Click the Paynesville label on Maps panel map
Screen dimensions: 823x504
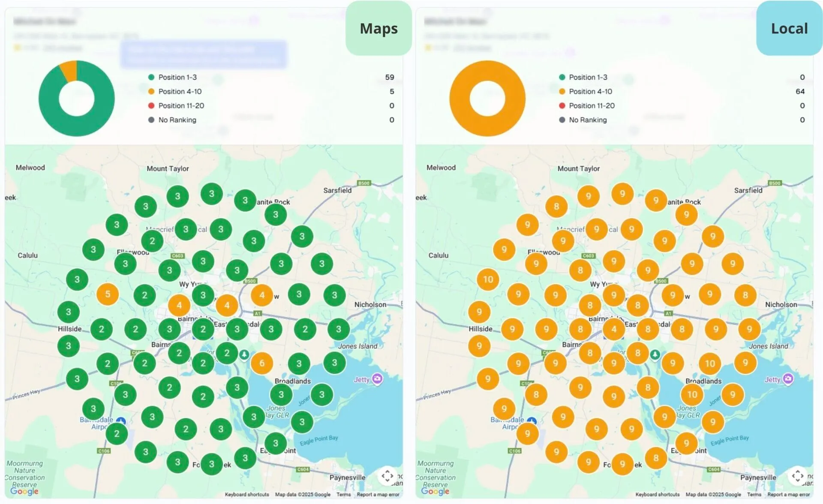coord(348,478)
